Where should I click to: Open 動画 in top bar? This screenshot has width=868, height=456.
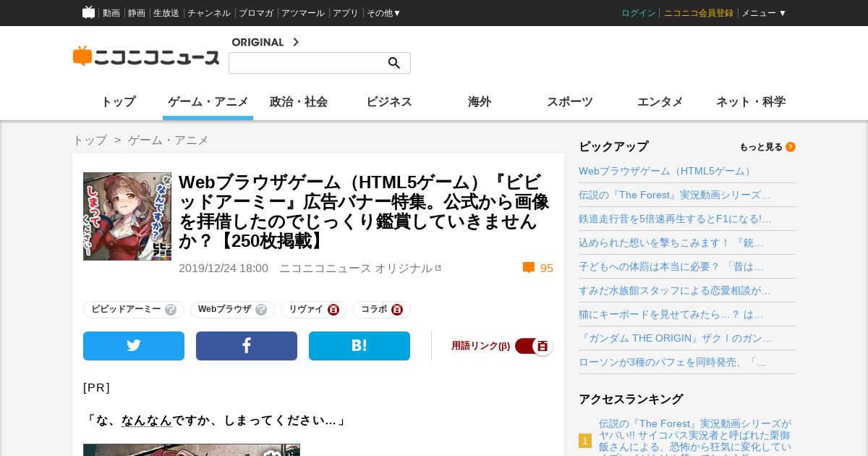pos(111,13)
